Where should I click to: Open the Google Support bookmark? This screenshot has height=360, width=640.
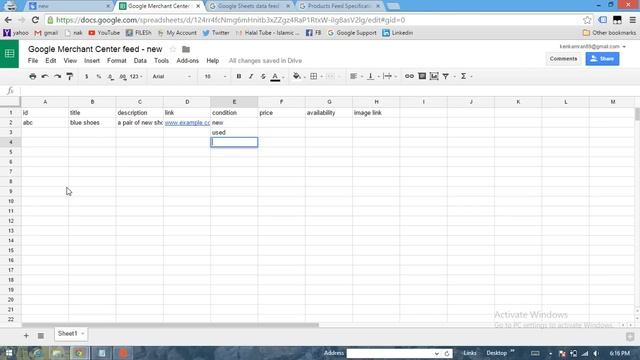click(352, 33)
